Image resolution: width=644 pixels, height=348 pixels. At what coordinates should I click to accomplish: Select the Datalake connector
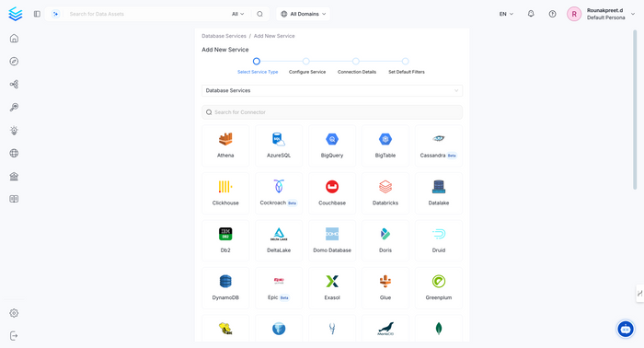439,193
